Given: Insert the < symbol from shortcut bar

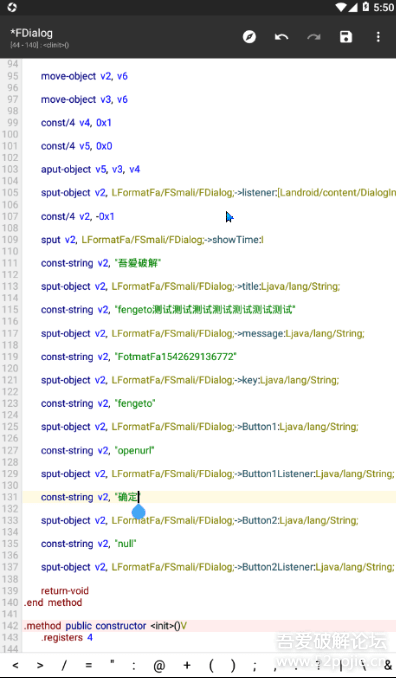Looking at the screenshot, I should coord(16,665).
